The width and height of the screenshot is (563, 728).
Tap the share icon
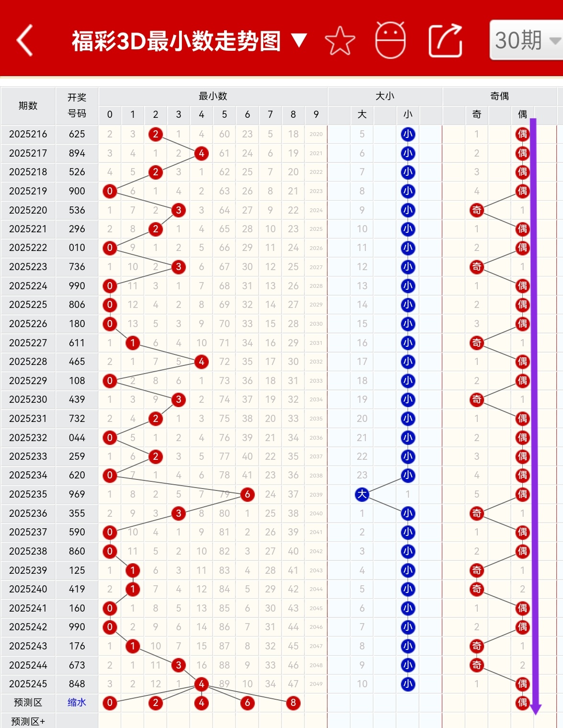(445, 40)
